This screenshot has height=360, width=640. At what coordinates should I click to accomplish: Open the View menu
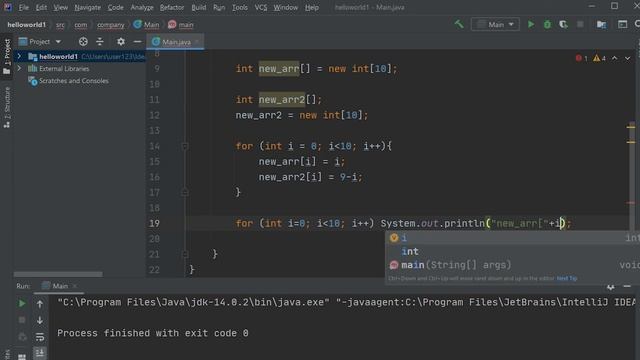60,7
